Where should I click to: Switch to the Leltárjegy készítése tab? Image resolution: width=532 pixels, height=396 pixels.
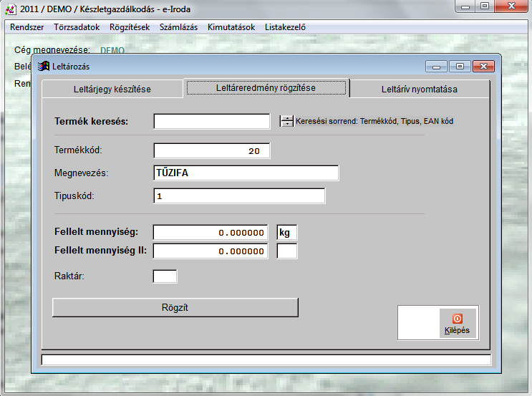(112, 90)
